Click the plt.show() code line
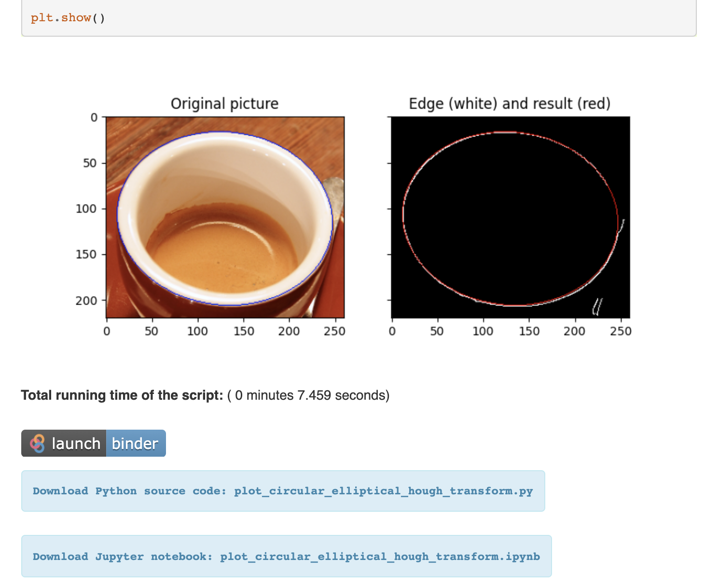The image size is (719, 588). click(x=68, y=18)
